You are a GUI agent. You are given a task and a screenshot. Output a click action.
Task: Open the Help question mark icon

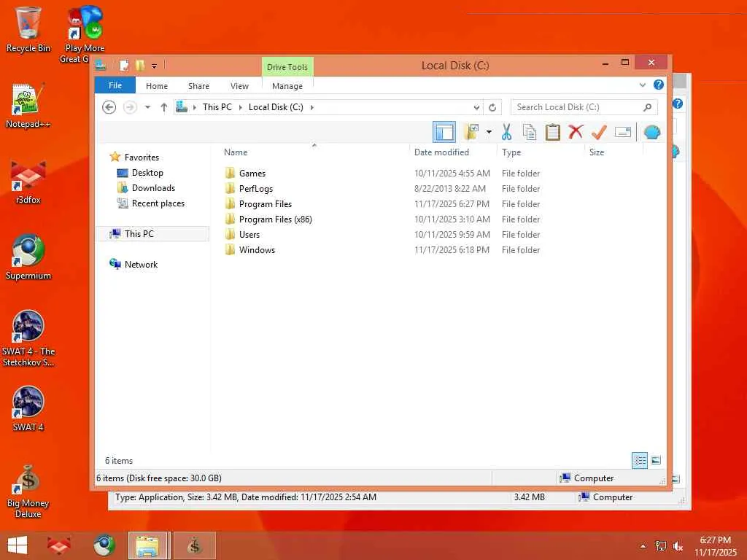(659, 85)
